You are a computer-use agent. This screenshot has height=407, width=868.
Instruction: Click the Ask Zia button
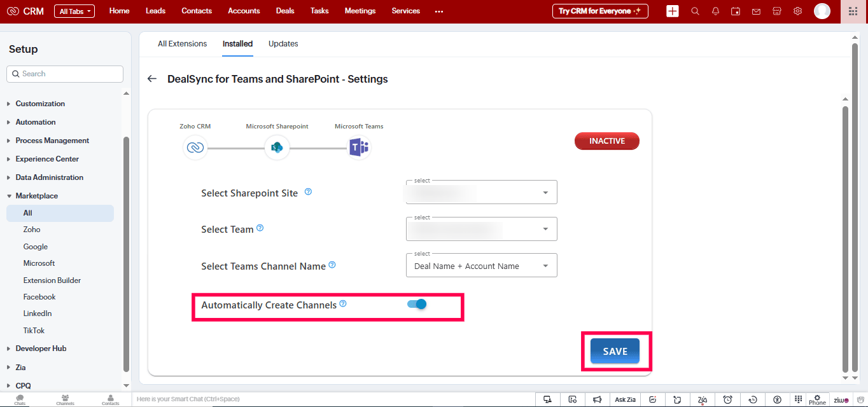pos(626,399)
